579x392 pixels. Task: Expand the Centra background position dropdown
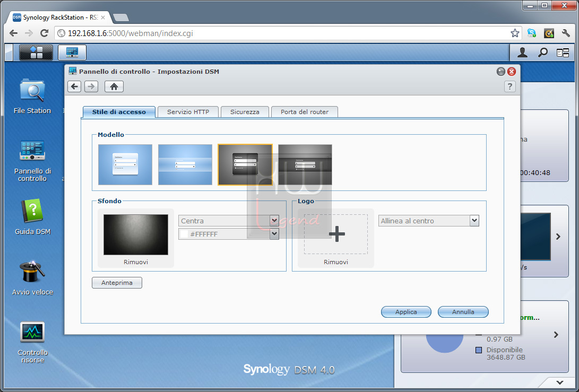[x=274, y=221]
